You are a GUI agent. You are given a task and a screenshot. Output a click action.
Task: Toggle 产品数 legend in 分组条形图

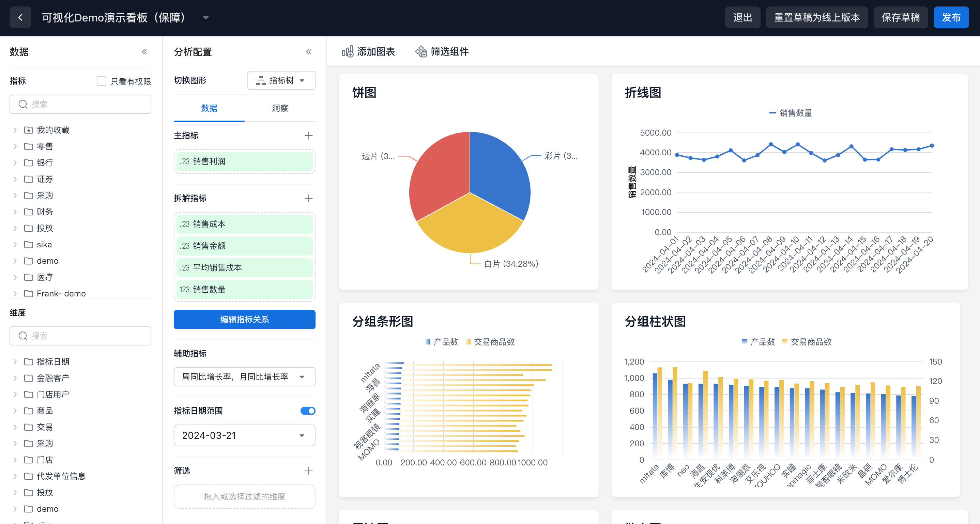442,342
